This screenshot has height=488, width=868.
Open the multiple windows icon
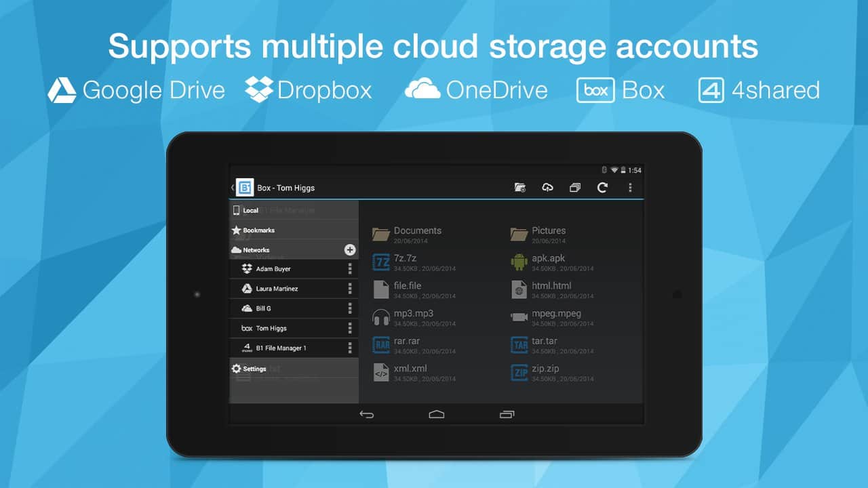click(x=575, y=188)
